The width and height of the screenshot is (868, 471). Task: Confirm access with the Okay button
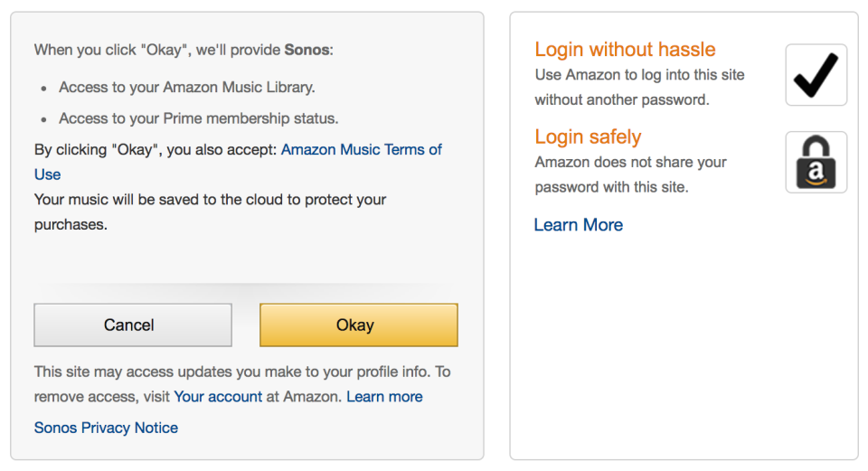tap(359, 325)
